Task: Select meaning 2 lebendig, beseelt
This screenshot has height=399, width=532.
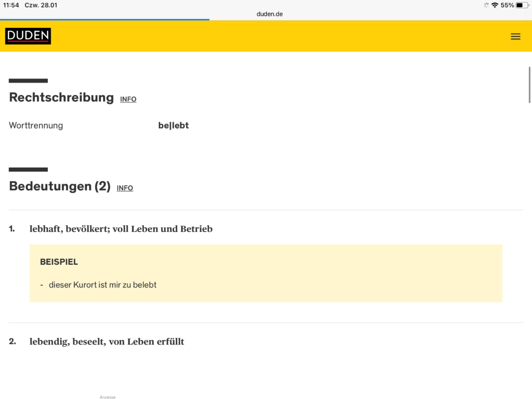Action: [x=107, y=341]
